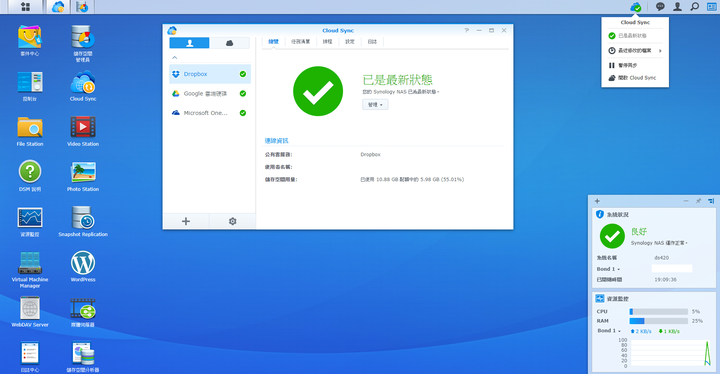Select the Dropbox connection
The image size is (720, 374).
click(x=210, y=74)
